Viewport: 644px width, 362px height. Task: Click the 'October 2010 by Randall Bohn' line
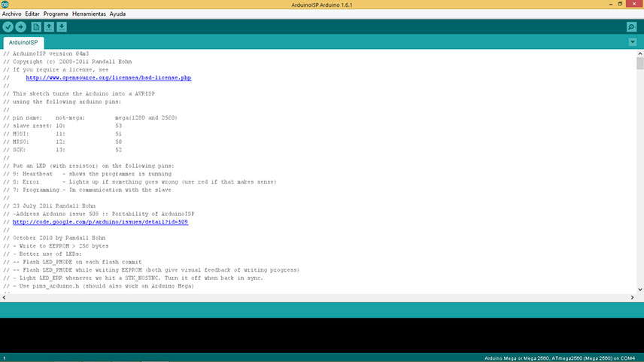click(x=54, y=238)
